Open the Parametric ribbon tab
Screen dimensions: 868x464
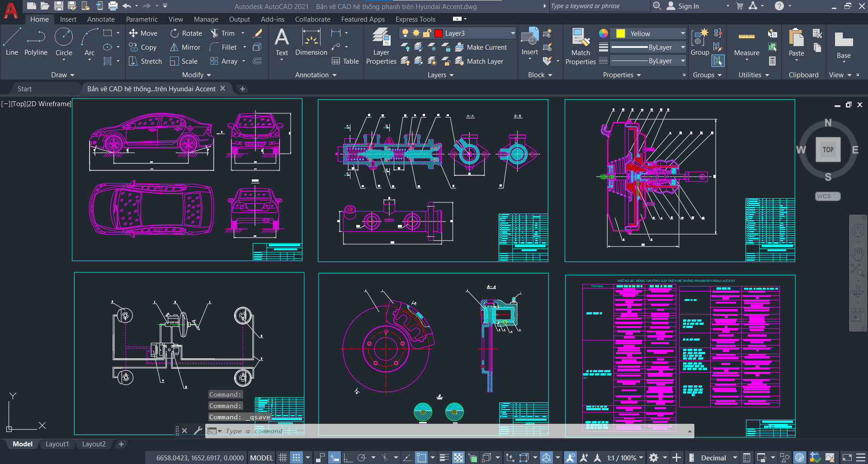click(x=142, y=19)
